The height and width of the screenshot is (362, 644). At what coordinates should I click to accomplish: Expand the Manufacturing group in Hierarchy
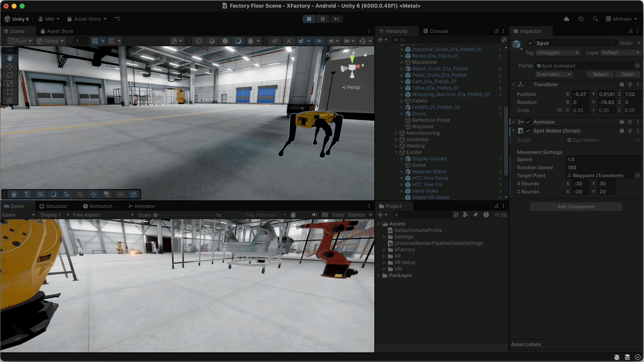[396, 133]
